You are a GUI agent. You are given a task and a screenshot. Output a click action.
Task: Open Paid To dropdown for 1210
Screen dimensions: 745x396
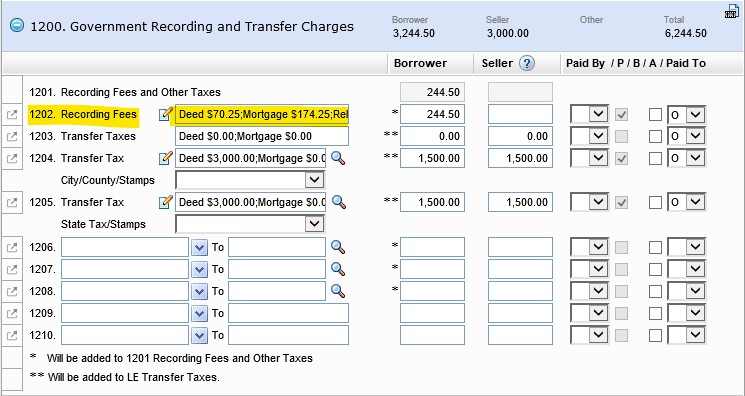[687, 335]
